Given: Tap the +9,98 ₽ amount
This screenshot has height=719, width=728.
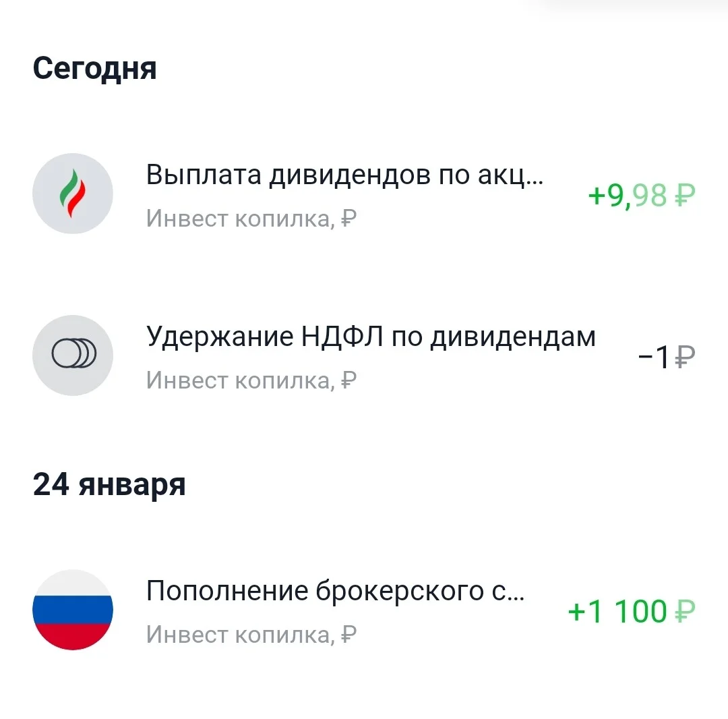Looking at the screenshot, I should pos(642,196).
